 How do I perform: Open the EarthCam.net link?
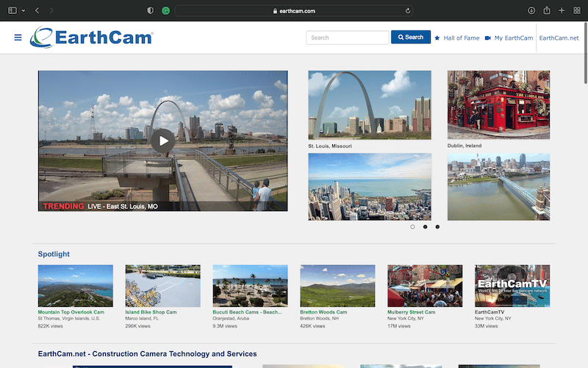tap(559, 38)
